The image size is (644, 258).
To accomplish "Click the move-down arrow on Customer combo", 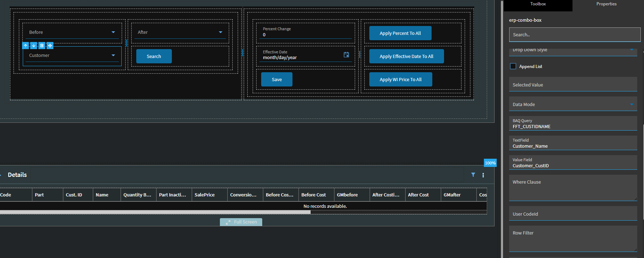I will tap(34, 46).
